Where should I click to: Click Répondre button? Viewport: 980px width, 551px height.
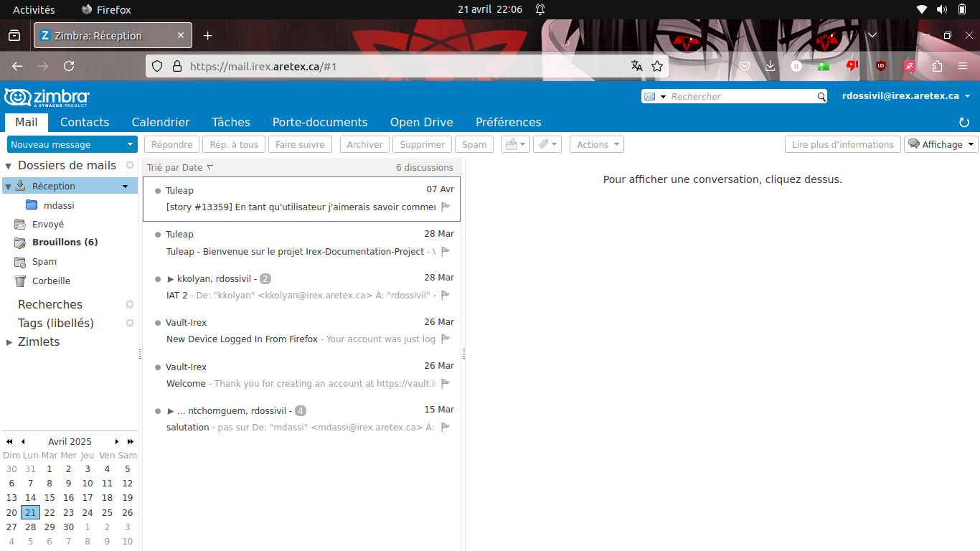(172, 144)
